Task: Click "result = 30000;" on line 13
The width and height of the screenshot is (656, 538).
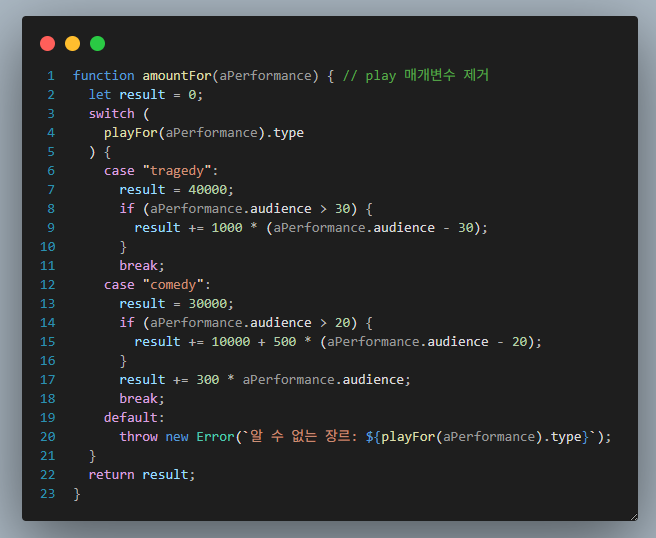Action: pos(176,304)
